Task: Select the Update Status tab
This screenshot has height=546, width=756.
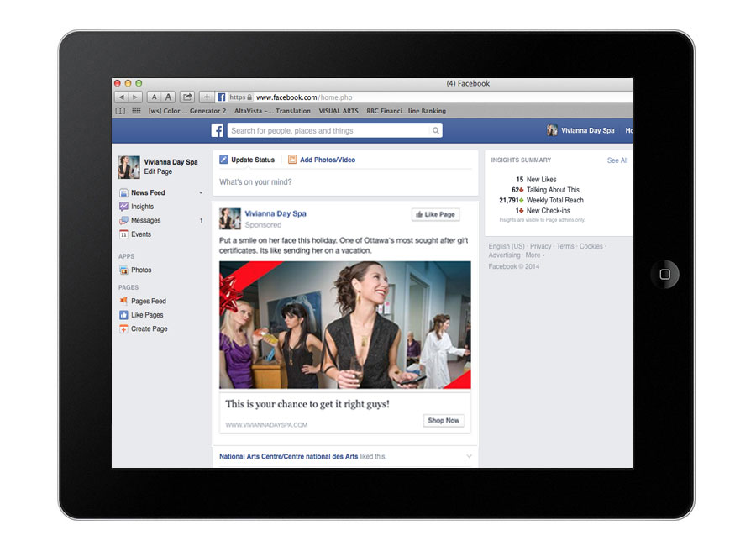Action: 247,160
